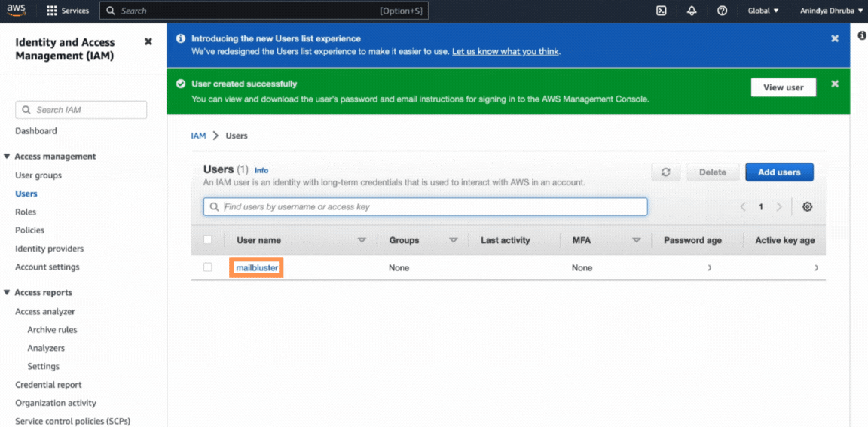Dismiss the User created successfully banner
The width and height of the screenshot is (868, 427).
(835, 84)
